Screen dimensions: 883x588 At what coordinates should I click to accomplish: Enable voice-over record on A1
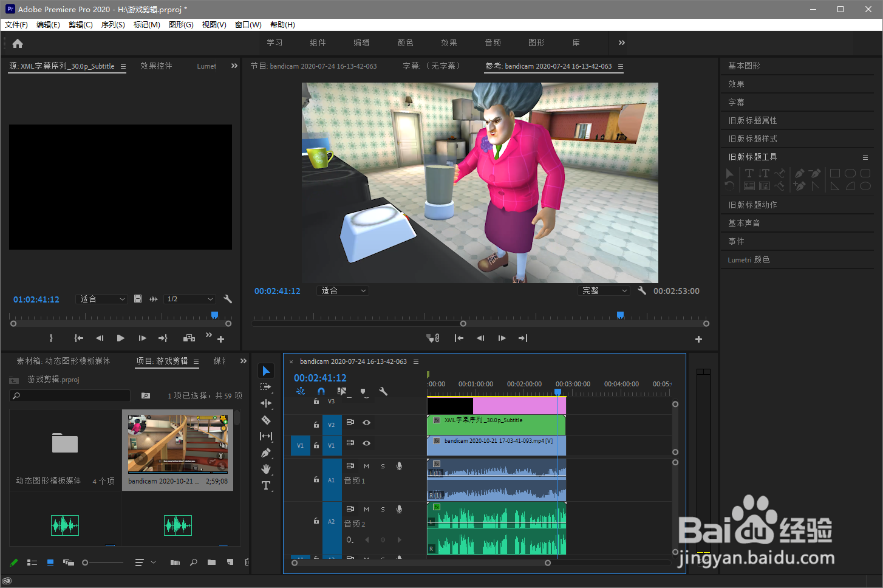pyautogui.click(x=399, y=466)
